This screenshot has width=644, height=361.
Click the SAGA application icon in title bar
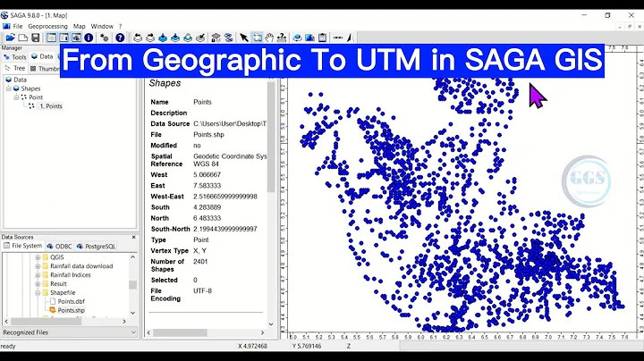[x=4, y=15]
